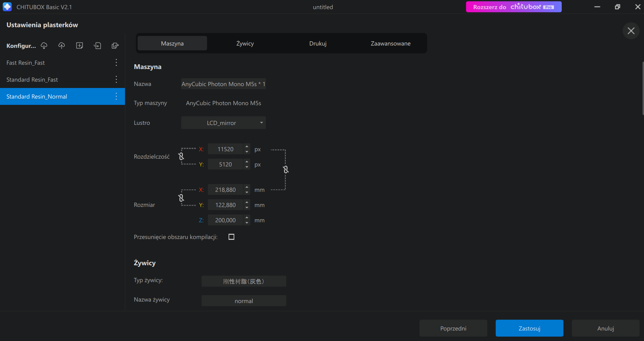The height and width of the screenshot is (341, 644).
Task: Click resin type field with Chinese text
Action: pos(244,281)
